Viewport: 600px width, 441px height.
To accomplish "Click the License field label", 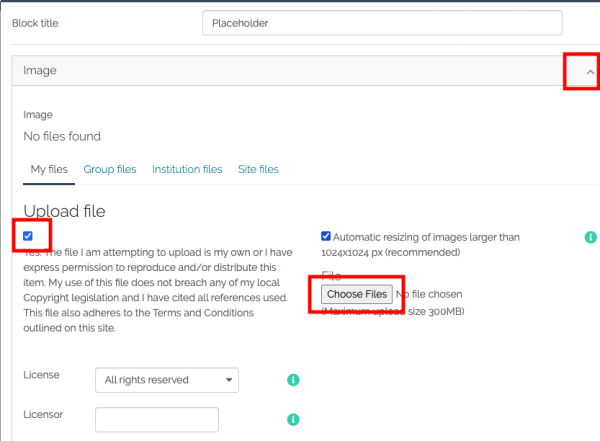I will [41, 375].
